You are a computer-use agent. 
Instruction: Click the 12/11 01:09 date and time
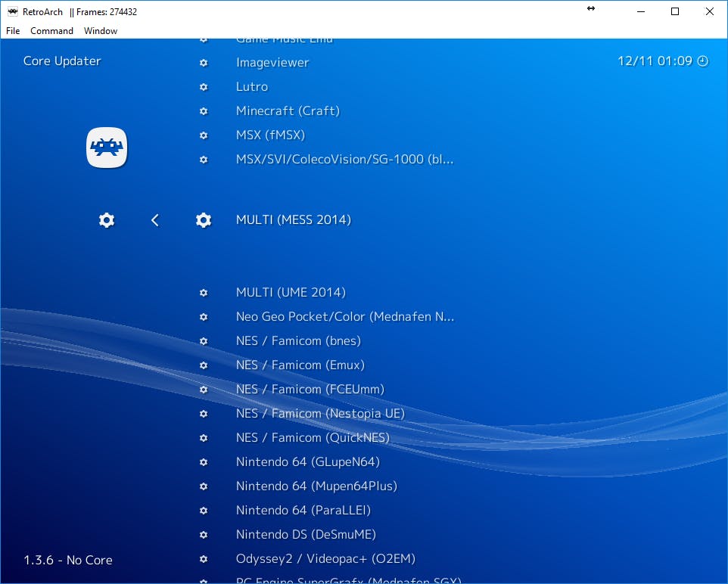[x=655, y=61]
